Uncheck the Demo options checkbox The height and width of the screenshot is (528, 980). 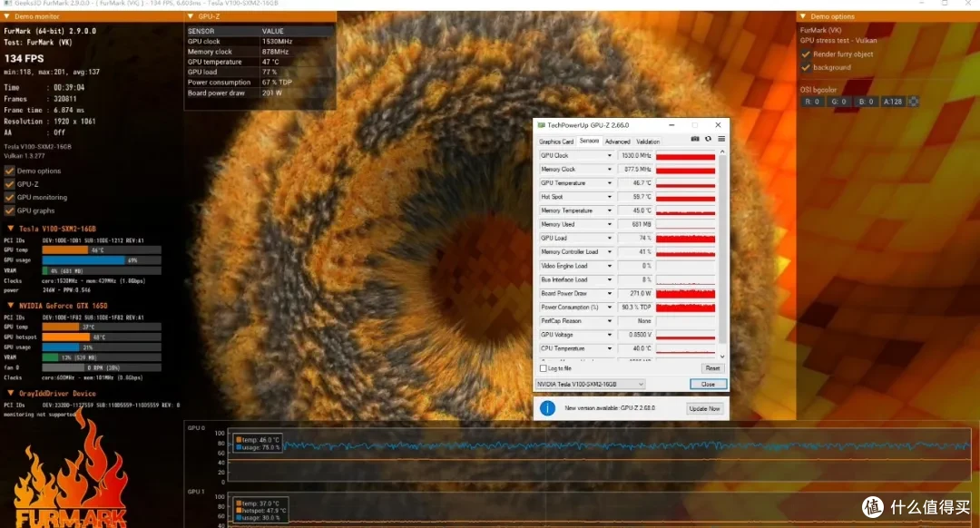pos(9,171)
